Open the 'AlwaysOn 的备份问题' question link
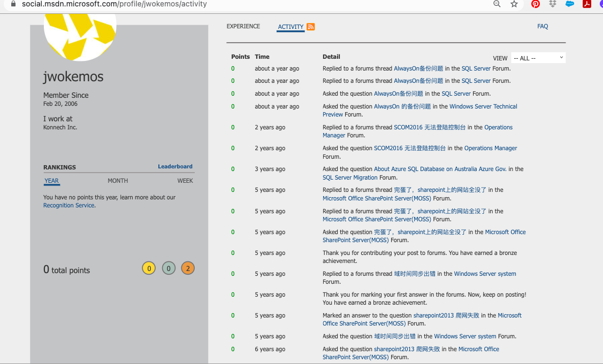The height and width of the screenshot is (364, 603). click(402, 106)
